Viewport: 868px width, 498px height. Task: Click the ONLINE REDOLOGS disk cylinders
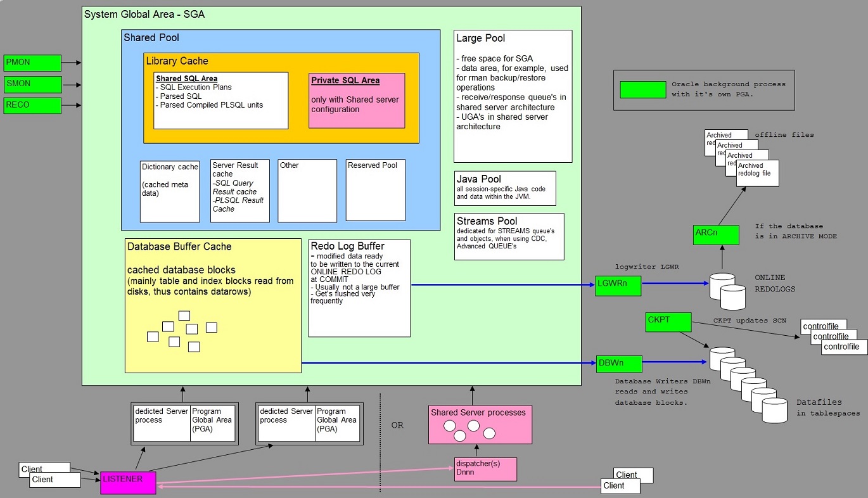[725, 291]
